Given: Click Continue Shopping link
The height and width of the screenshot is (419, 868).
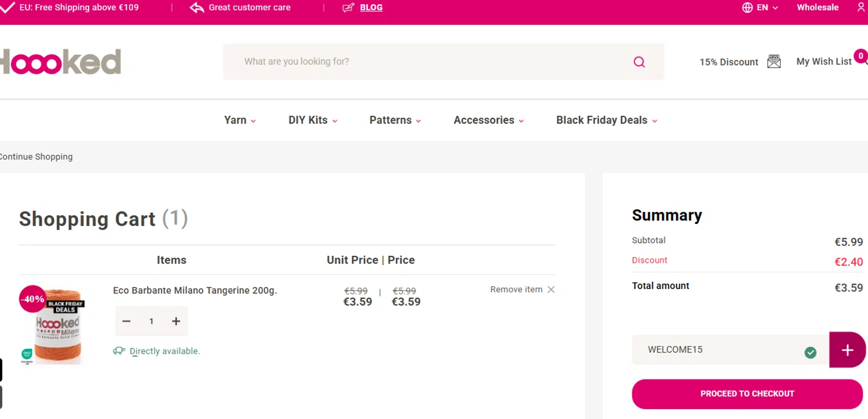Looking at the screenshot, I should pyautogui.click(x=36, y=157).
